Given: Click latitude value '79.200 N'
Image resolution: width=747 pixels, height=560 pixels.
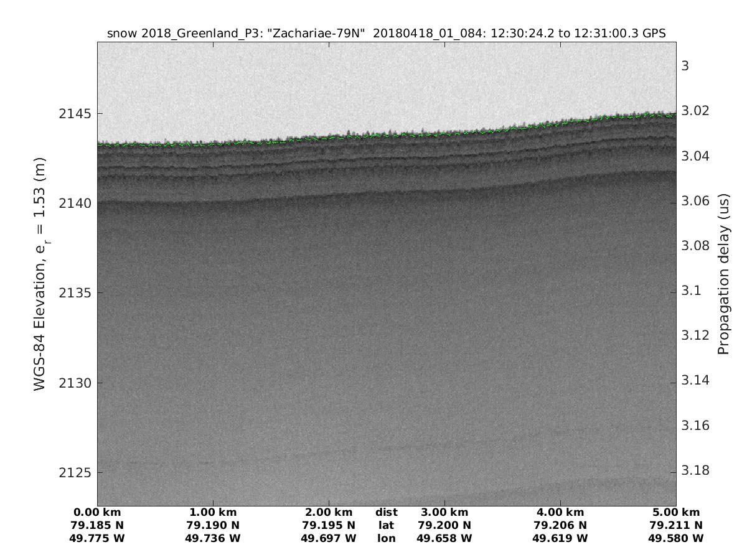Looking at the screenshot, I should point(444,525).
